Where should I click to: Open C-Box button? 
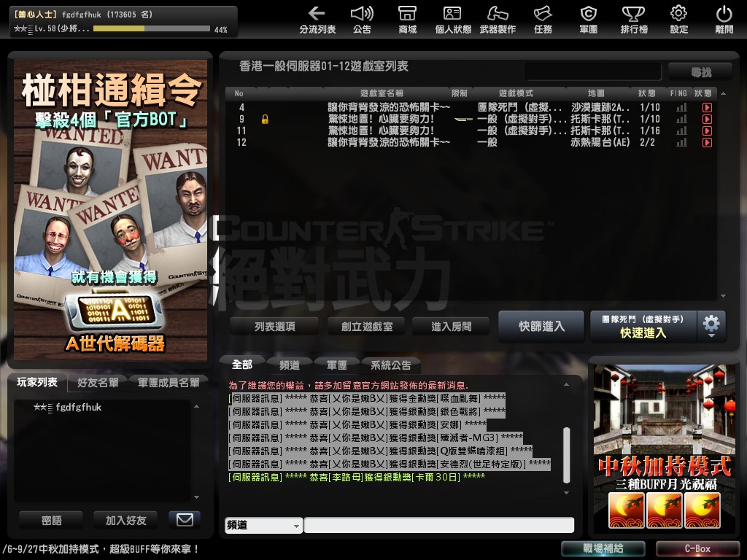click(x=697, y=548)
